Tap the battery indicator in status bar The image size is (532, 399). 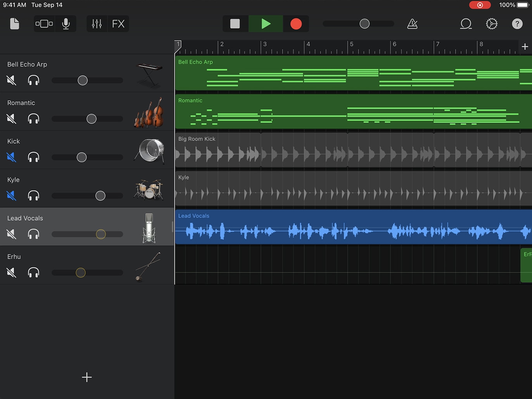pyautogui.click(x=523, y=5)
